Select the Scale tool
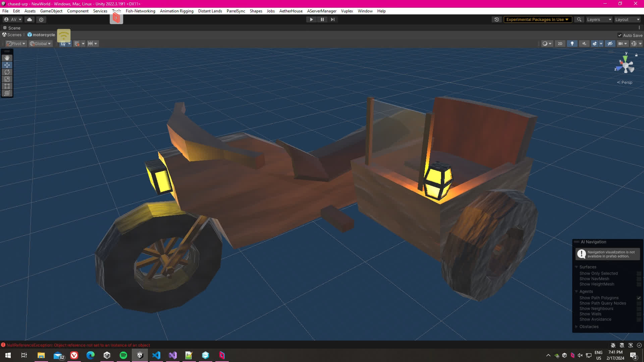Screen dimensions: 644x362 click(7, 79)
